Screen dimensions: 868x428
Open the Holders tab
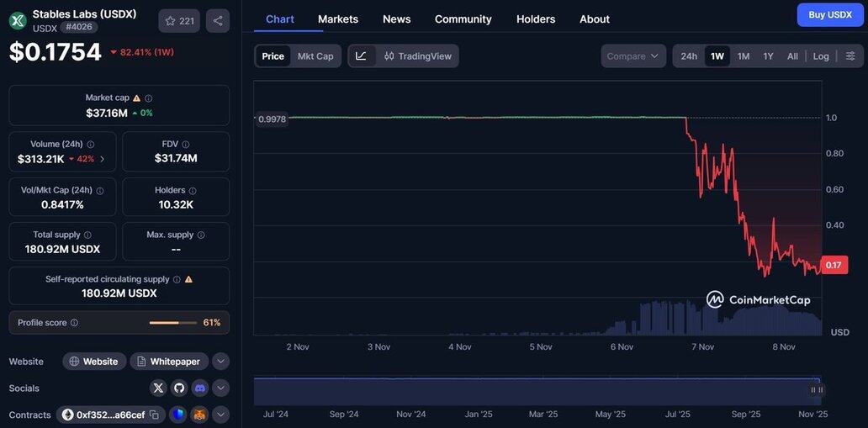click(x=536, y=18)
